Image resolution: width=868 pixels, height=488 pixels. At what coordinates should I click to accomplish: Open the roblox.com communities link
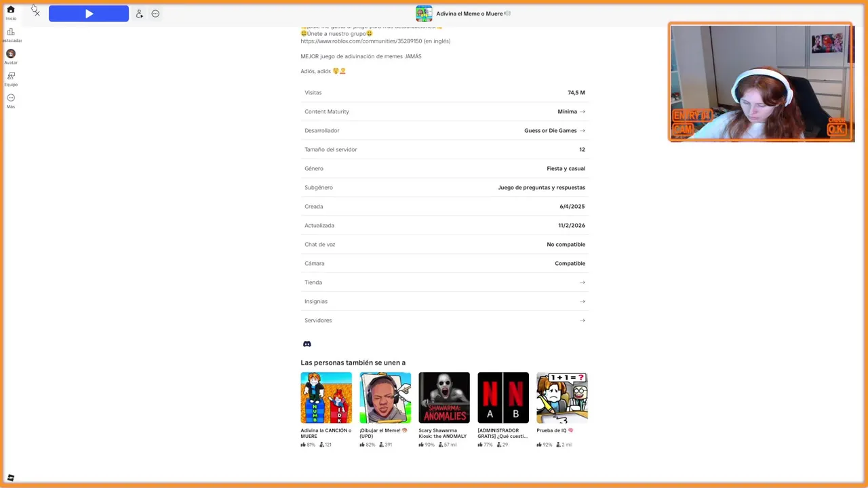361,41
